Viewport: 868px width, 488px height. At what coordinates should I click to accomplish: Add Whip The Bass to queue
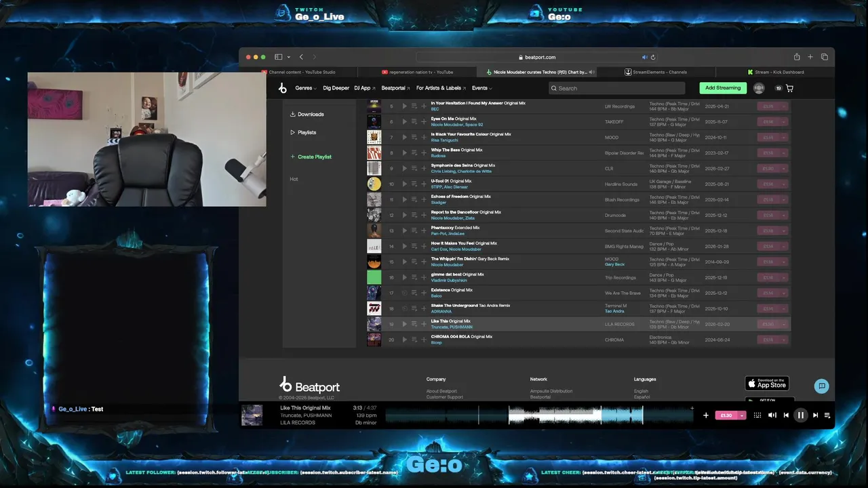(414, 152)
